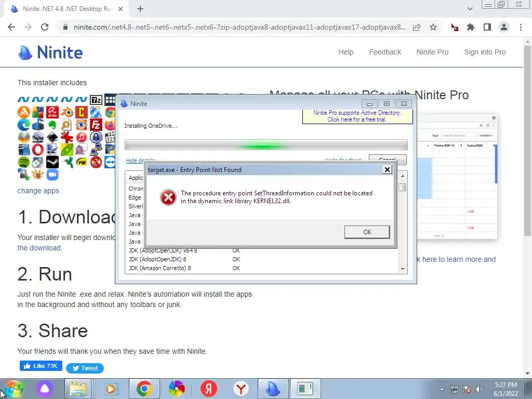Click the Ninite logo on the page
This screenshot has height=399, width=532.
[x=50, y=52]
